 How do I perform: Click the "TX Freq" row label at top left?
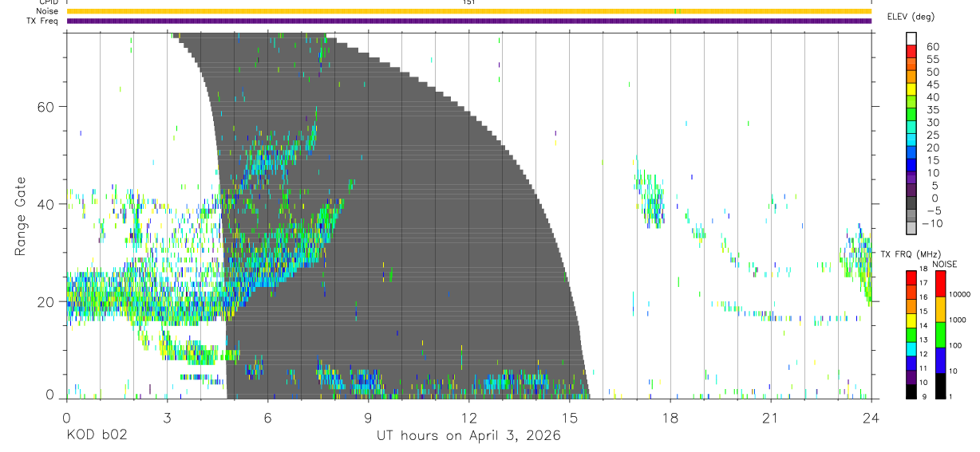43,21
